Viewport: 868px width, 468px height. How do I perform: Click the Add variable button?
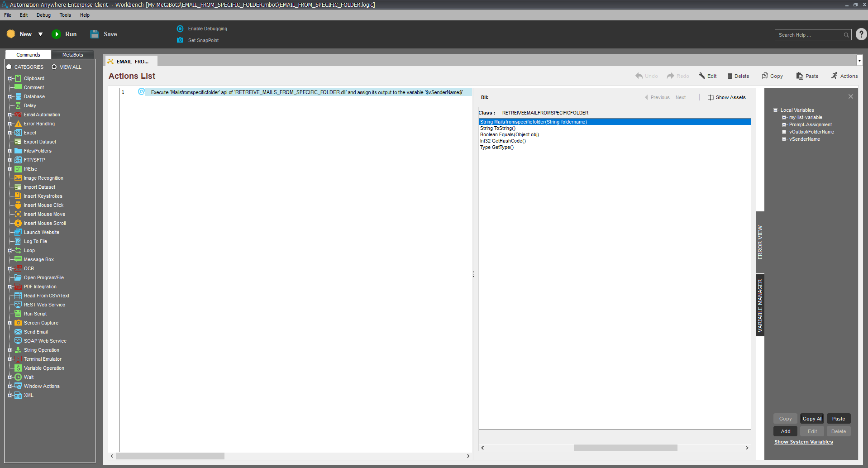click(786, 431)
